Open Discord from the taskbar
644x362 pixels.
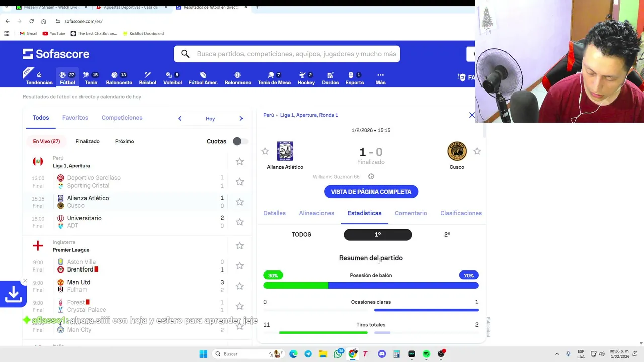click(x=382, y=354)
